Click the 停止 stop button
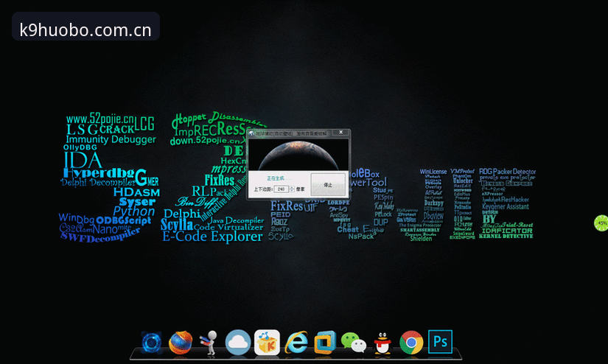Viewport: 608px width, 364px height. pyautogui.click(x=328, y=184)
